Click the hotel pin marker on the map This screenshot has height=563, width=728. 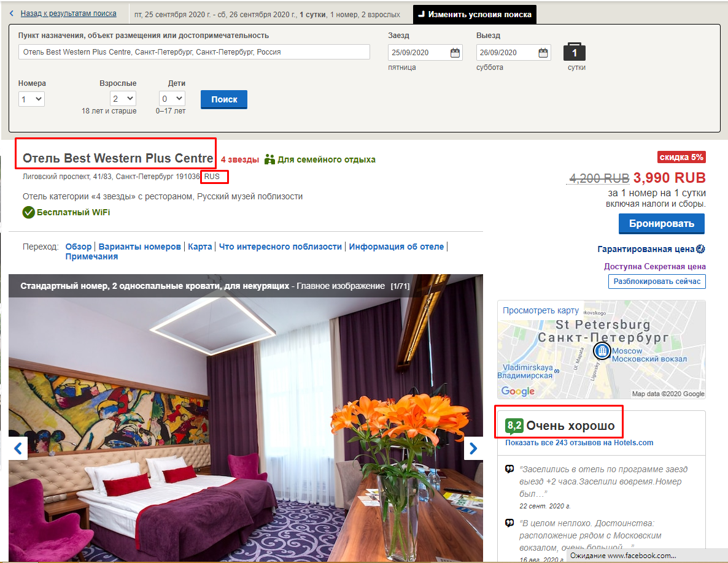[602, 351]
